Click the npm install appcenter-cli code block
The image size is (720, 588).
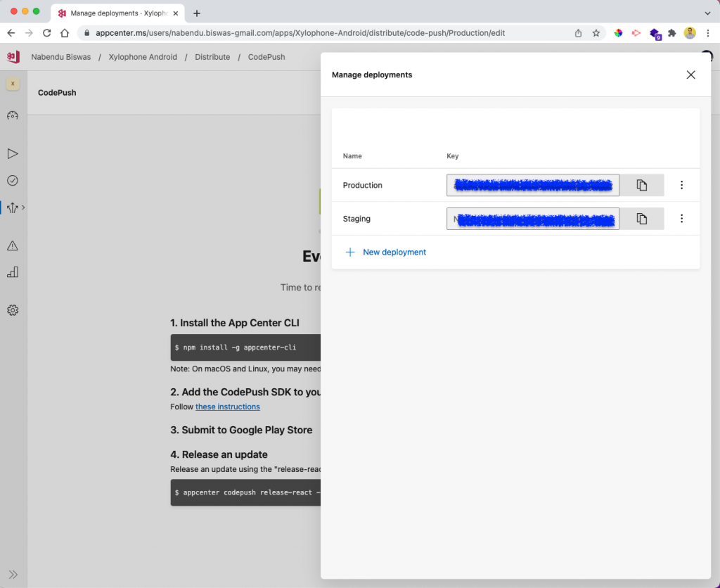(245, 347)
